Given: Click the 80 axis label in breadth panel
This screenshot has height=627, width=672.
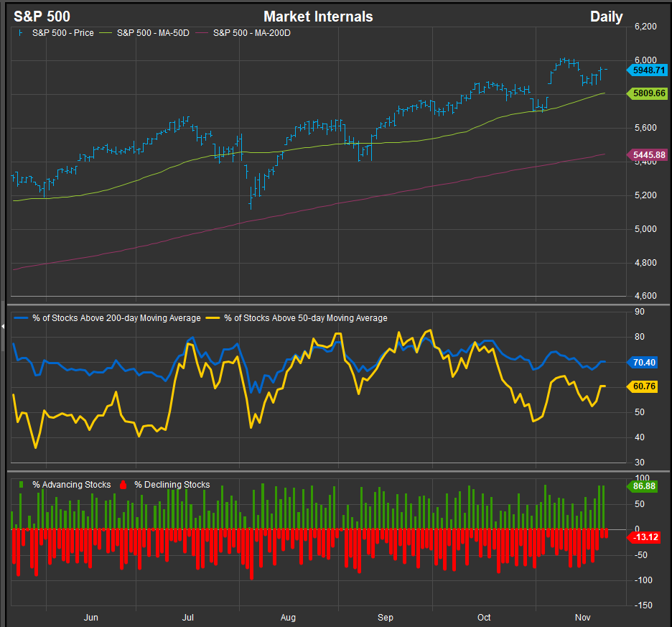Looking at the screenshot, I should click(640, 337).
